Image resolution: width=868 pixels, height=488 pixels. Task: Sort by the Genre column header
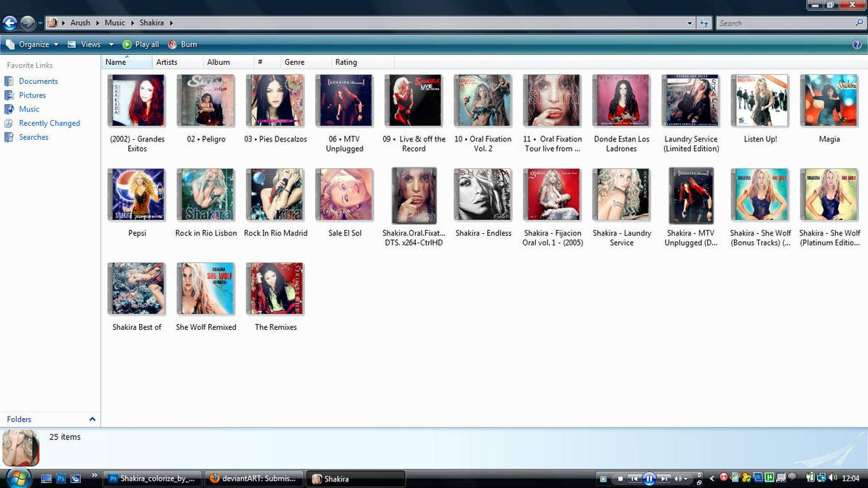coord(306,62)
